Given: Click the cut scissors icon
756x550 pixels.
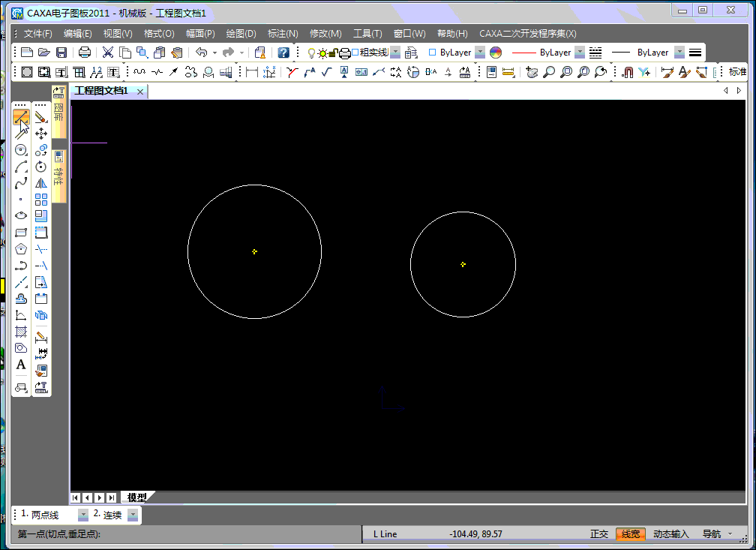Looking at the screenshot, I should (x=108, y=53).
